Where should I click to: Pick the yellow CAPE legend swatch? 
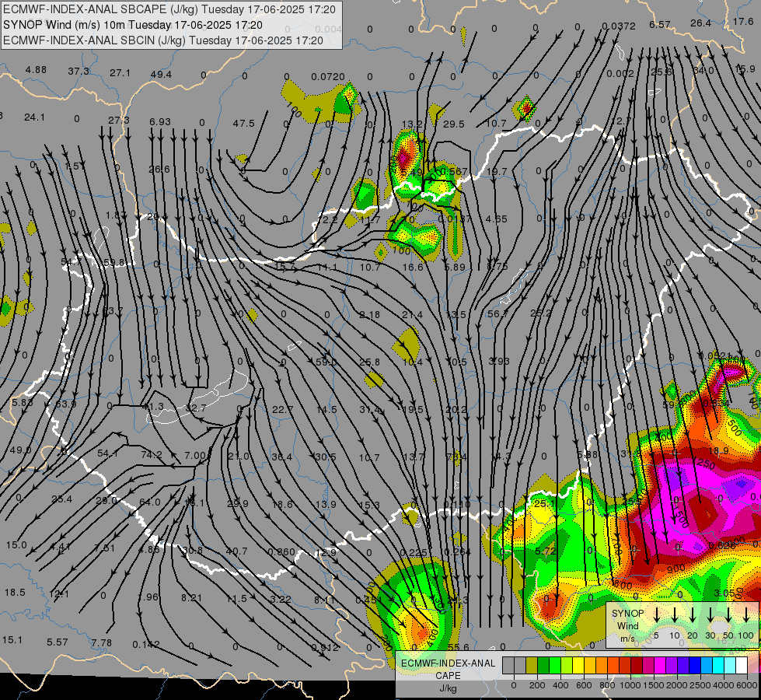pos(578,666)
